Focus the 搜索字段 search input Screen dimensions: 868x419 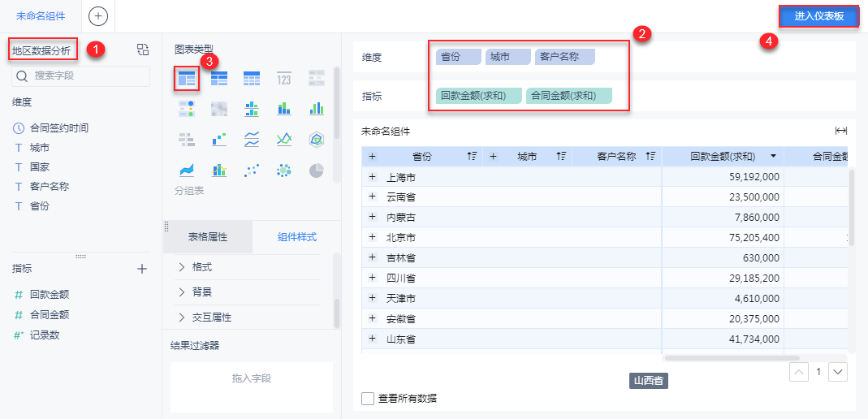81,76
